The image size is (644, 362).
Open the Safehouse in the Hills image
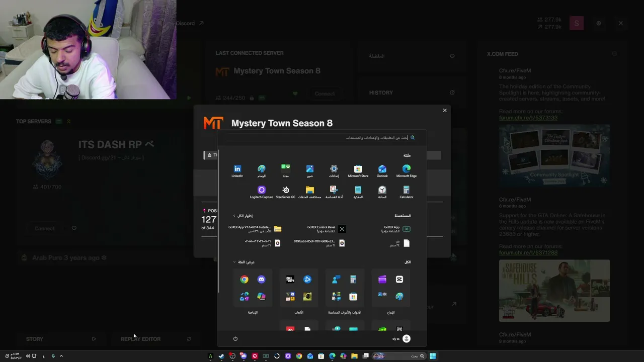click(554, 291)
